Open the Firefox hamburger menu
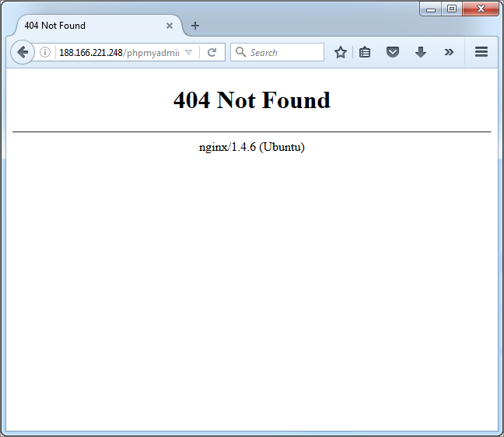Viewport: 504px width, 437px height. [x=481, y=52]
